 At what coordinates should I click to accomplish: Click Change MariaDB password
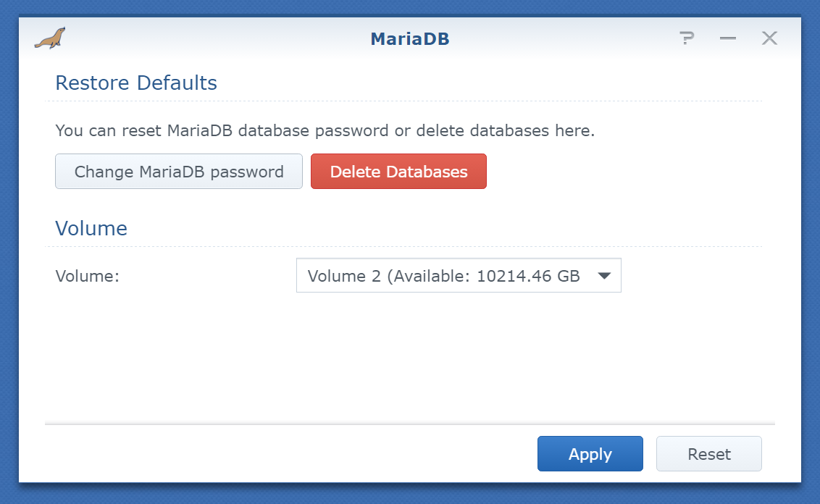click(178, 171)
